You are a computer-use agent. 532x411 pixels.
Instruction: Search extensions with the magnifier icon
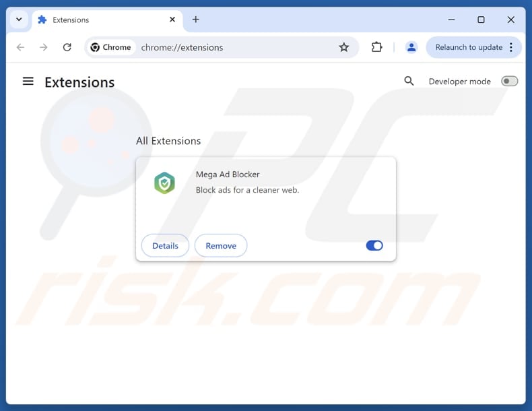point(409,81)
